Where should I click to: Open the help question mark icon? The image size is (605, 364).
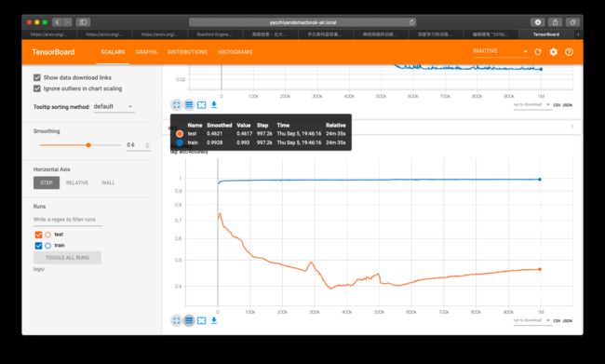coord(569,52)
